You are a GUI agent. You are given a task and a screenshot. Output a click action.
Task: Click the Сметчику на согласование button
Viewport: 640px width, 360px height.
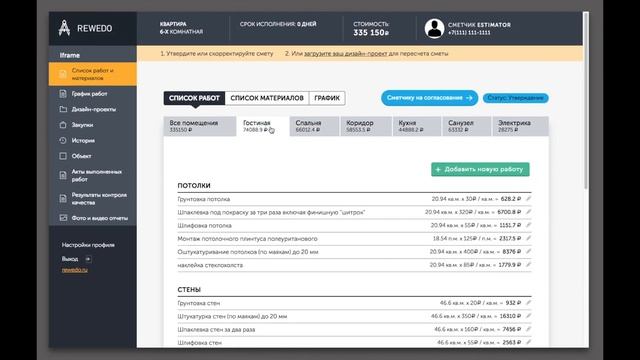429,98
